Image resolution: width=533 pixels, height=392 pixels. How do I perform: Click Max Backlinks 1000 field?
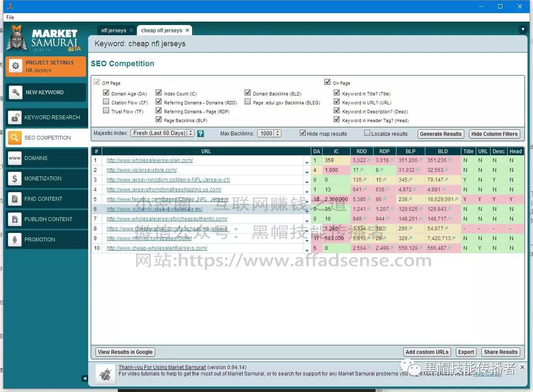[x=266, y=133]
